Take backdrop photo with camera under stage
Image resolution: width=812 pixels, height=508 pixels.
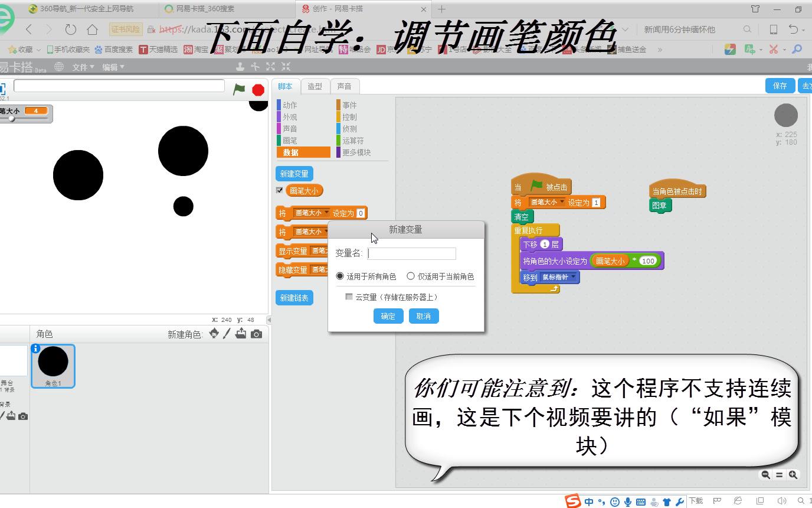pos(22,416)
